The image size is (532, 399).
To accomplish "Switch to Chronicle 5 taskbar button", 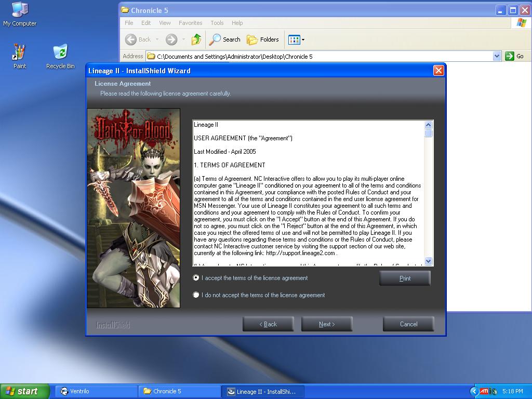I will tap(179, 391).
